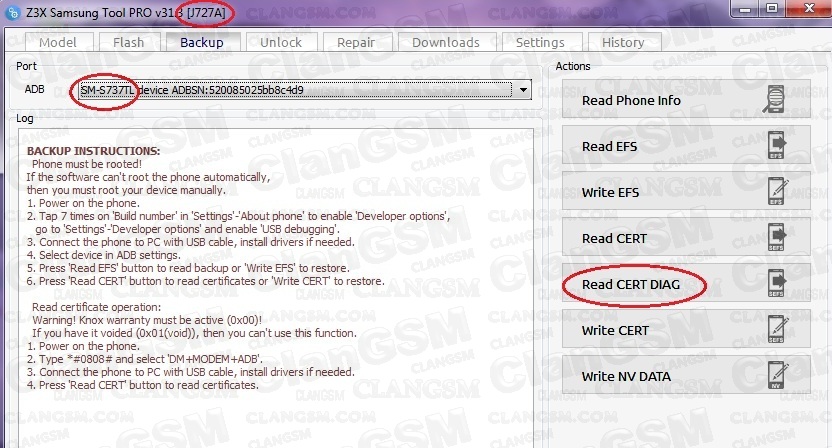Click the Write CERT button
The height and width of the screenshot is (448, 832).
pyautogui.click(x=686, y=330)
